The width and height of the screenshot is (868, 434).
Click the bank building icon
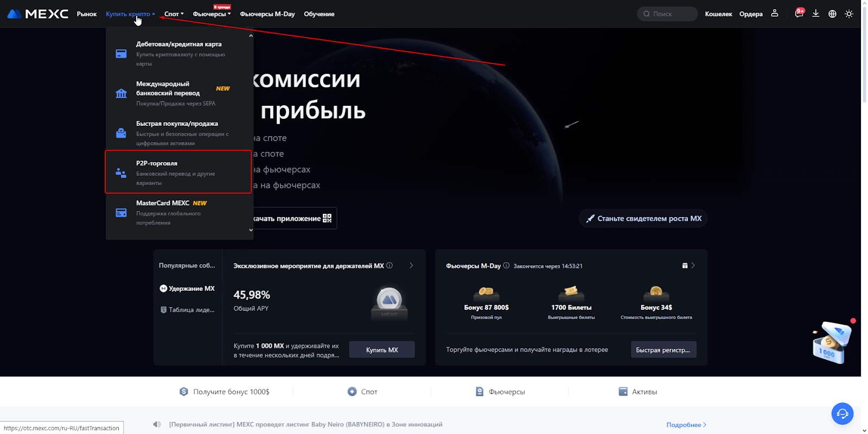(x=121, y=93)
